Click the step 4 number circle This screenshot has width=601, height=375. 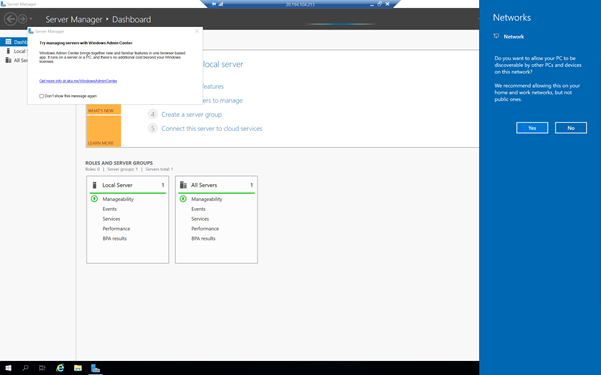(153, 114)
